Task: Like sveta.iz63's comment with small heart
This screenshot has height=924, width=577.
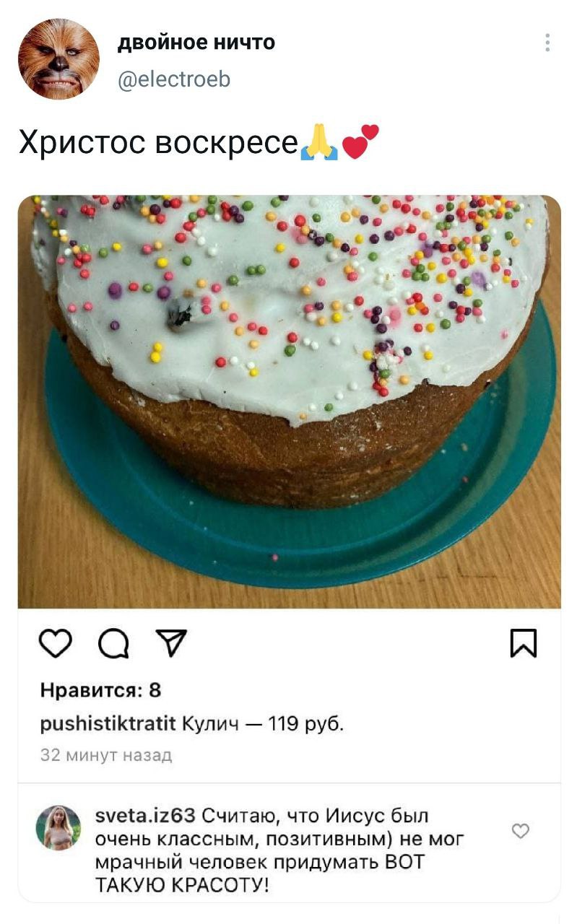Action: click(x=521, y=832)
